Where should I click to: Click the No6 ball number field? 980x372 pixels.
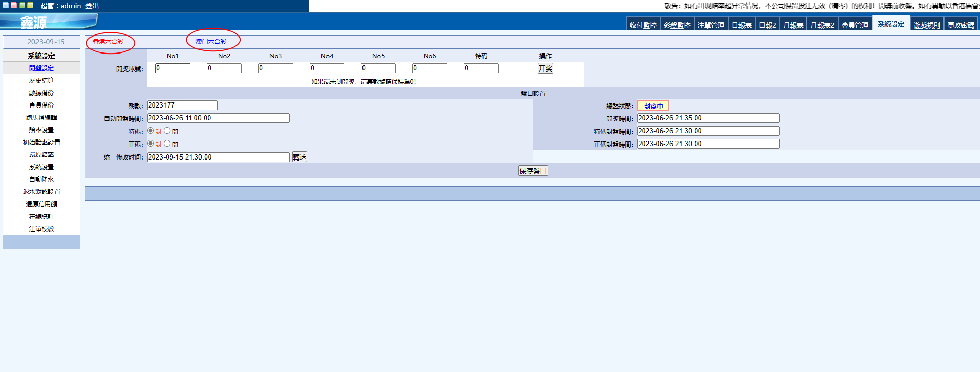click(x=430, y=68)
